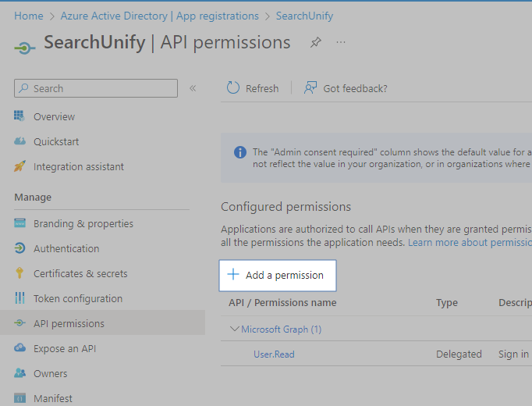
Task: Select Quickstart from the sidebar
Action: click(x=55, y=141)
